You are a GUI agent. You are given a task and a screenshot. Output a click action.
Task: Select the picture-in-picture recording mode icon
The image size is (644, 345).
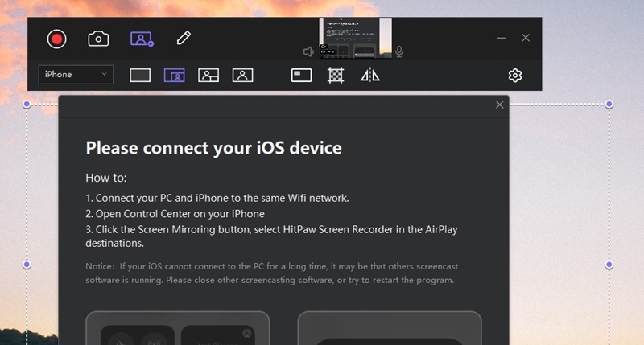(x=141, y=38)
